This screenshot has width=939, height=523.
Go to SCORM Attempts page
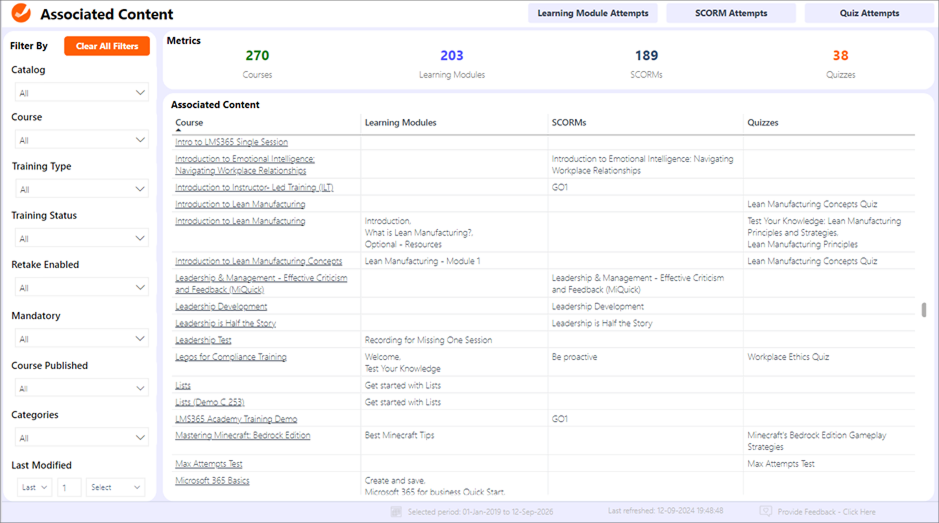click(731, 14)
